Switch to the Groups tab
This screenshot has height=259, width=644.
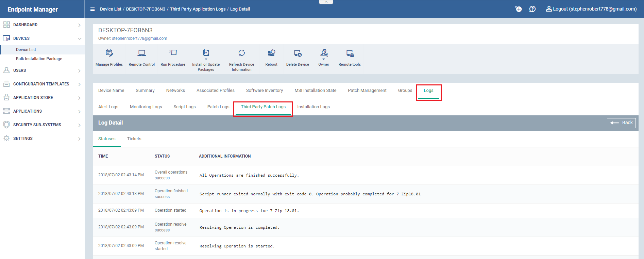click(x=405, y=91)
